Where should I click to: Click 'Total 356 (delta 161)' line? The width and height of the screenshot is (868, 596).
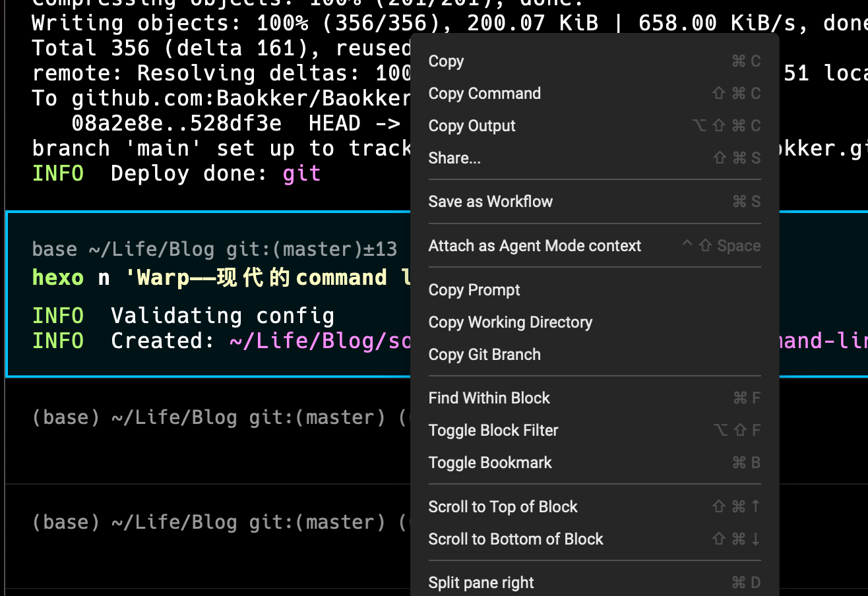click(221, 48)
